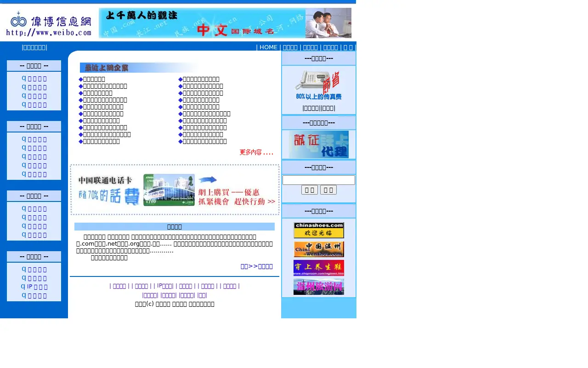
Task: Open the 誠征代理 agent recruitment banner
Action: coord(319,144)
